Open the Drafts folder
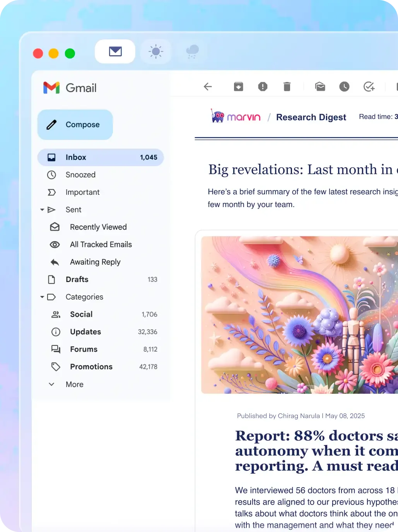This screenshot has width=398, height=532. (77, 279)
